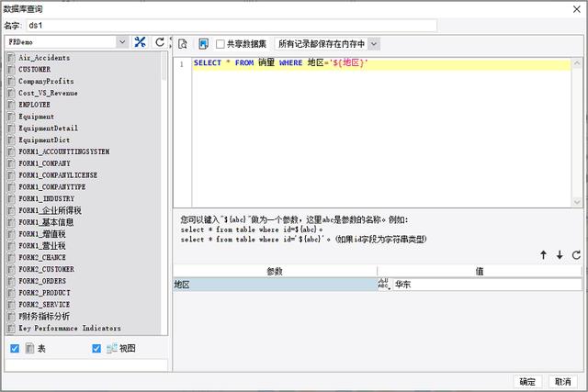Image resolution: width=588 pixels, height=392 pixels.
Task: Select the FORM2_CUSTOMER table
Action: click(x=46, y=269)
